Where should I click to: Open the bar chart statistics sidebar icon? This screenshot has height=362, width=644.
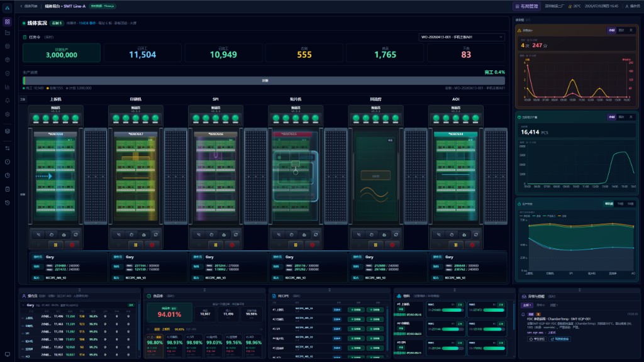[8, 87]
